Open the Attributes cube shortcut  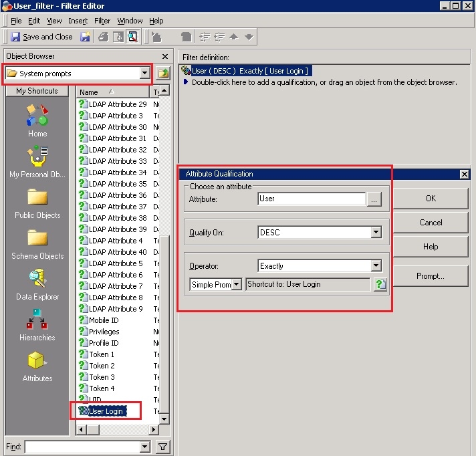coord(37,366)
